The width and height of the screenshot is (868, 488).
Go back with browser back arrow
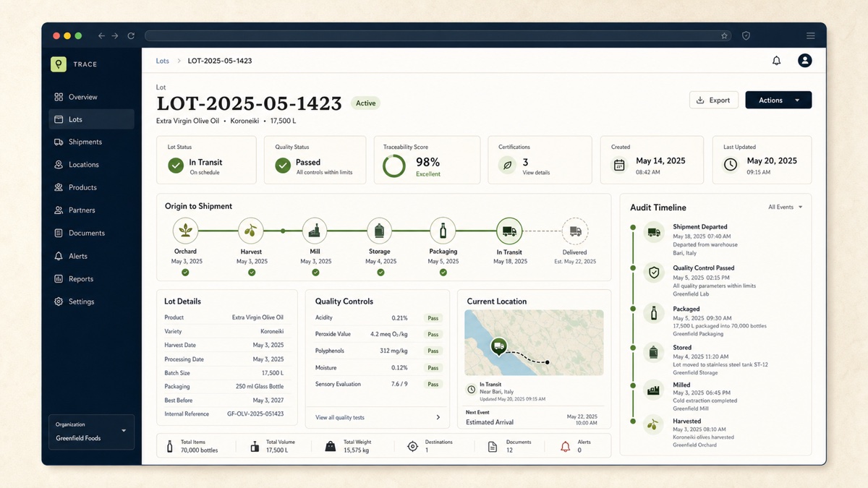[x=101, y=35]
